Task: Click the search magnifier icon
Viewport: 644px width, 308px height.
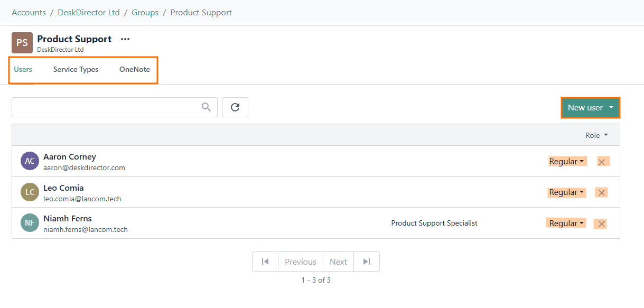Action: pos(207,107)
